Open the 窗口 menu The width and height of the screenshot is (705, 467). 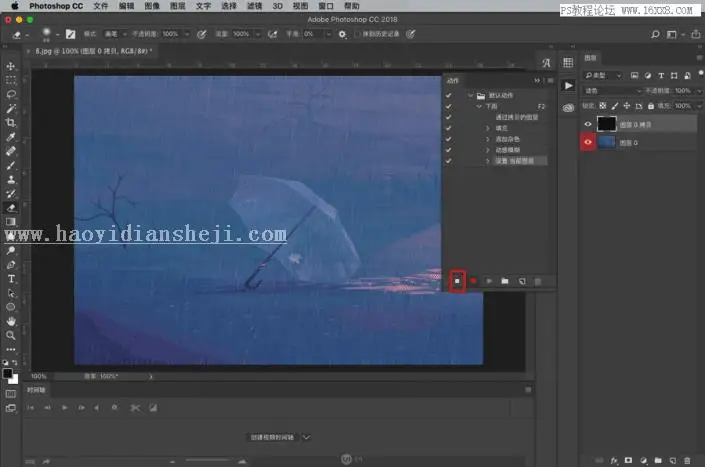coord(326,6)
